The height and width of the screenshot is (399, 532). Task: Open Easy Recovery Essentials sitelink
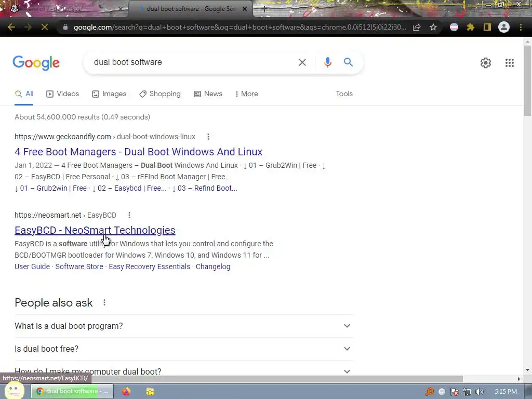tap(149, 267)
